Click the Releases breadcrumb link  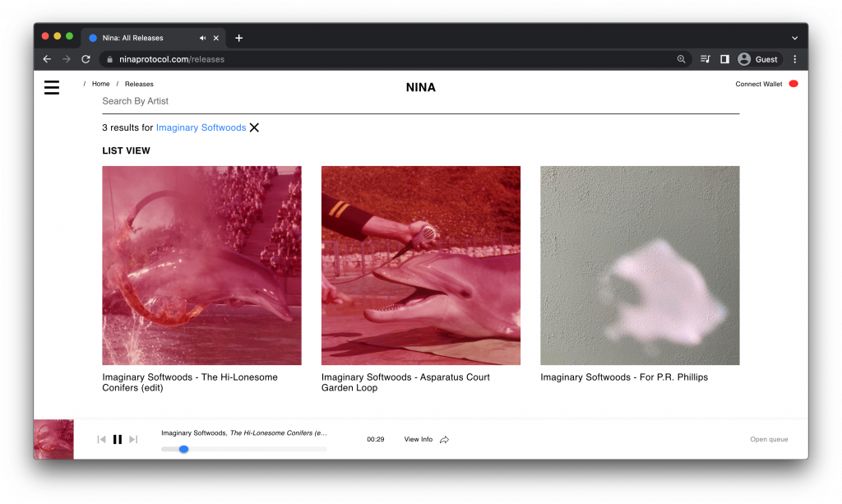point(139,84)
